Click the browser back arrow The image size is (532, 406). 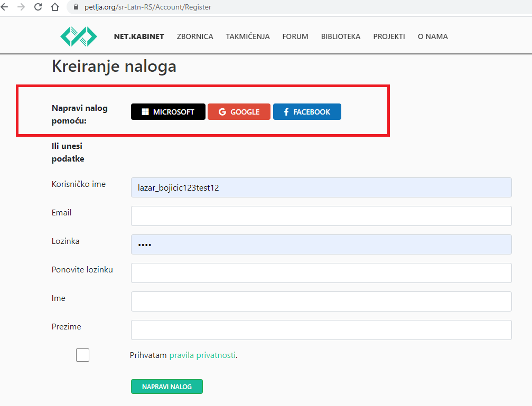[5, 7]
